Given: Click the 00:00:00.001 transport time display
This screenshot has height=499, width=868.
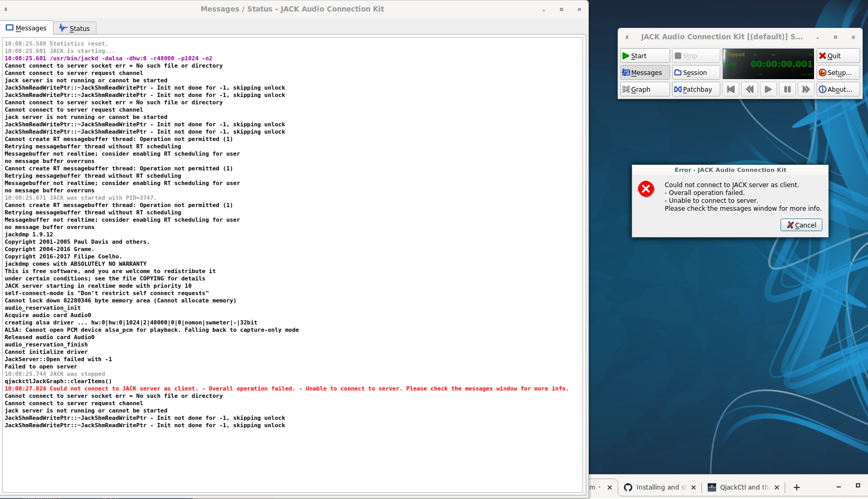Looking at the screenshot, I should 781,64.
